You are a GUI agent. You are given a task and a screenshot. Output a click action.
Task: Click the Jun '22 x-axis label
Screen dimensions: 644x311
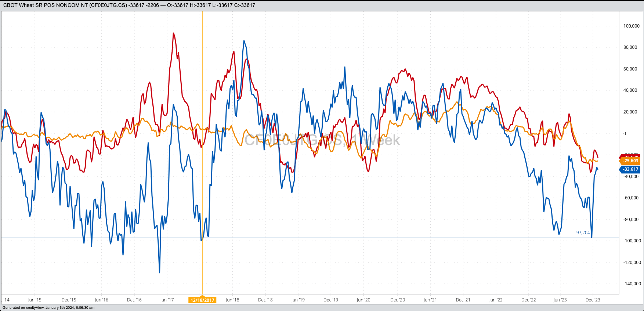coord(496,300)
